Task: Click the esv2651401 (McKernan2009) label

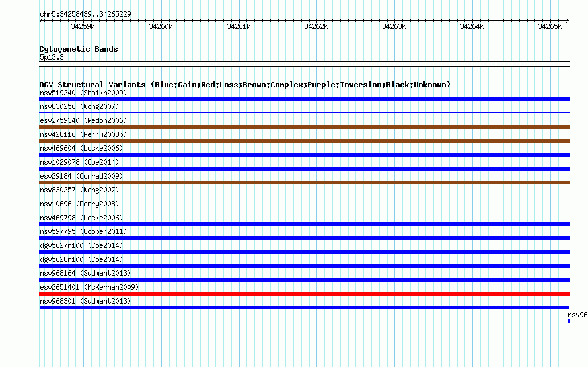Action: tap(89, 287)
